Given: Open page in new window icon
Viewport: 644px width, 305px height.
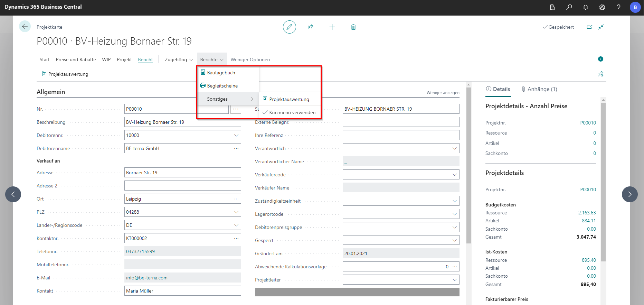Looking at the screenshot, I should click(x=589, y=27).
